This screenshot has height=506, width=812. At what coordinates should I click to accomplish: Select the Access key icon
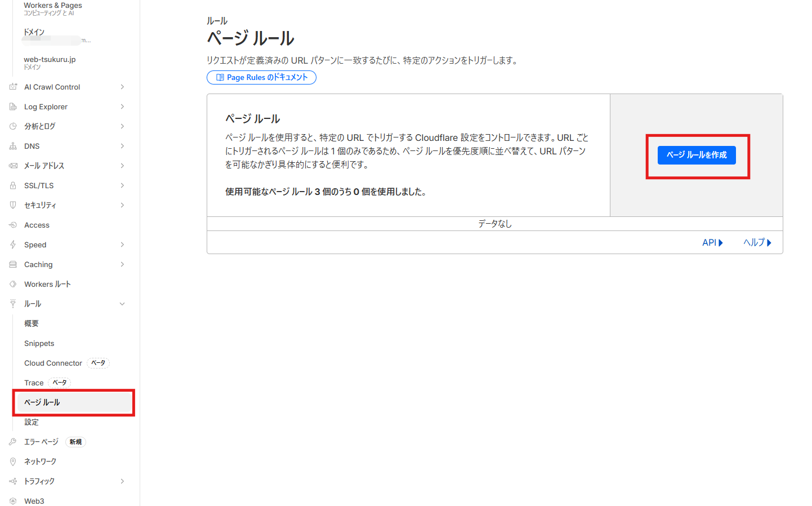[14, 225]
